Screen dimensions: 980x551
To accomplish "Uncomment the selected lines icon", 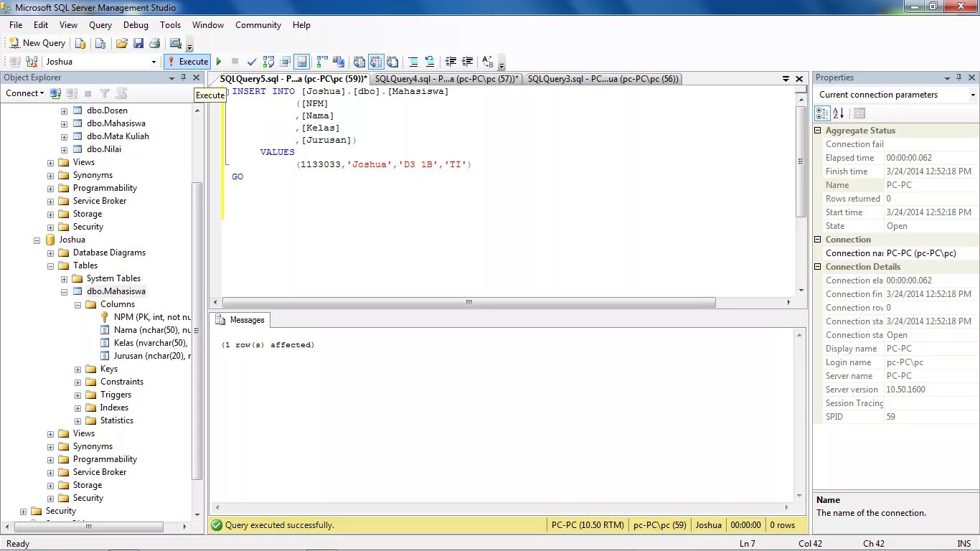I will [429, 62].
